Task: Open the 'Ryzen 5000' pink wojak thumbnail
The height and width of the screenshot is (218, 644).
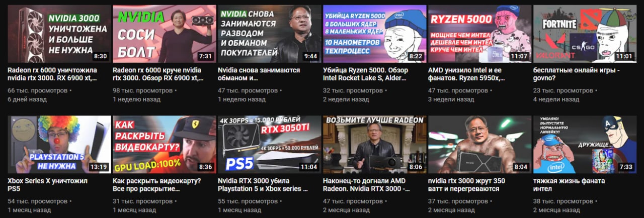Action: coord(480,34)
